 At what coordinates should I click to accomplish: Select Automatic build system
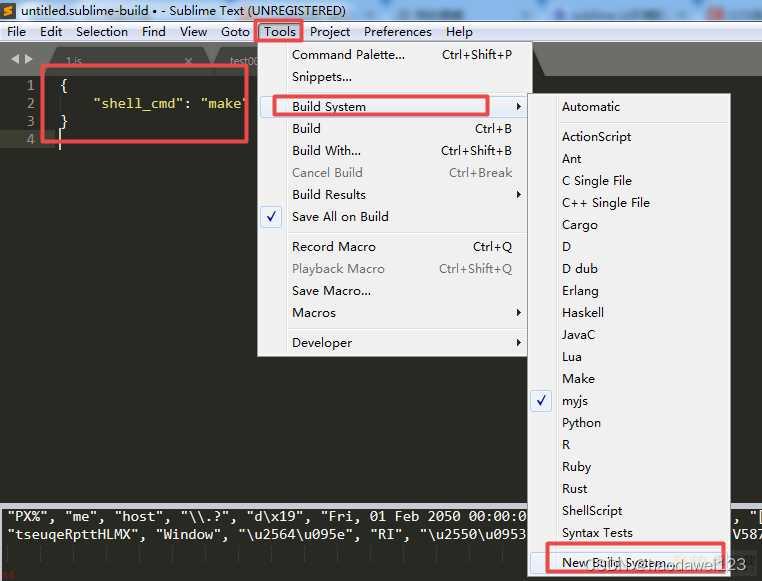[630, 106]
